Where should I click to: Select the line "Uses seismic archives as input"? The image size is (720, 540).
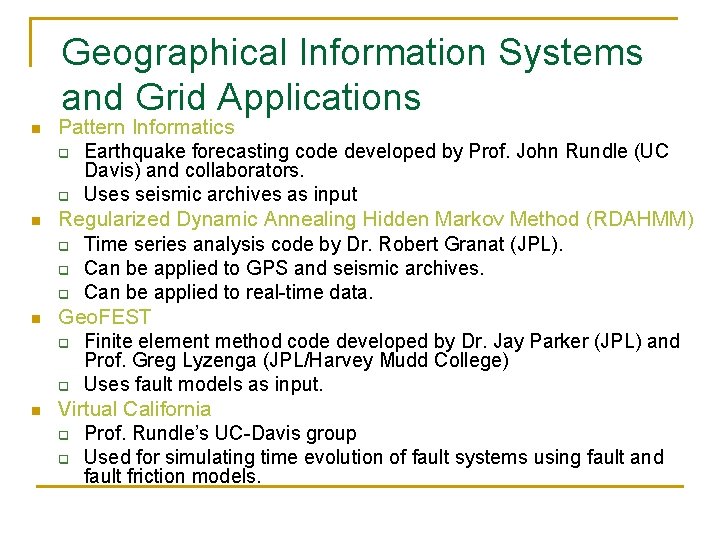pos(220,195)
